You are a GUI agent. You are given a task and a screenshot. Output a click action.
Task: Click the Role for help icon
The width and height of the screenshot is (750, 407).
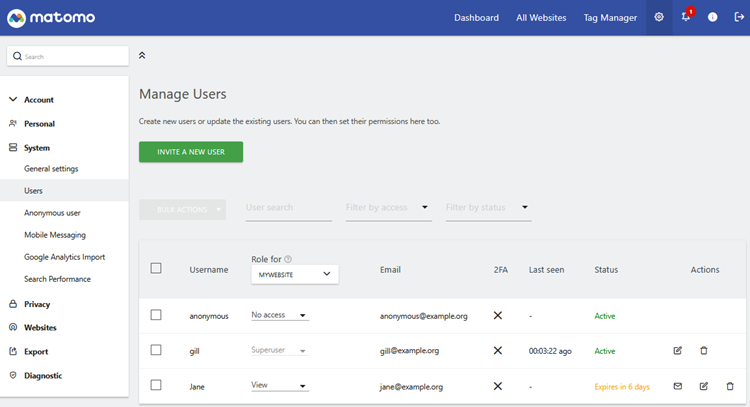coord(288,259)
